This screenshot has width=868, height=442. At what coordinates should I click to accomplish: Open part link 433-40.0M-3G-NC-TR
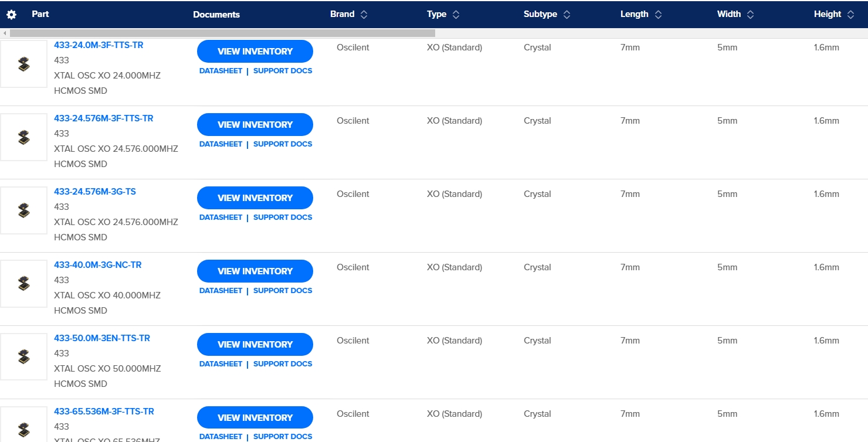click(98, 265)
